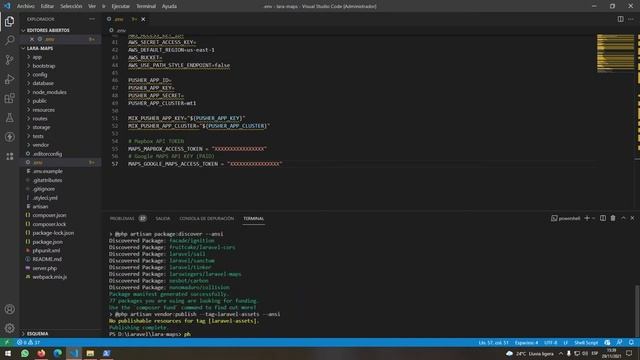Click the VS Code logo in title bar

tap(7, 6)
